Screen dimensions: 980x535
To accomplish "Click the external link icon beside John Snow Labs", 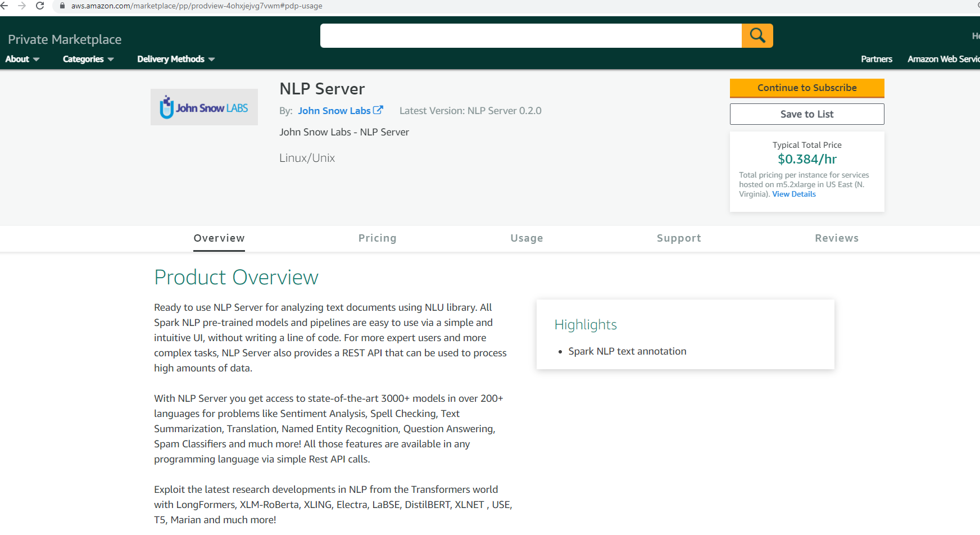I will click(378, 110).
